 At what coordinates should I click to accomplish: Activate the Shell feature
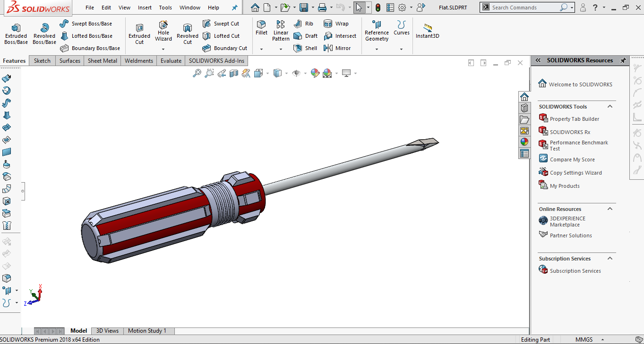tap(305, 48)
